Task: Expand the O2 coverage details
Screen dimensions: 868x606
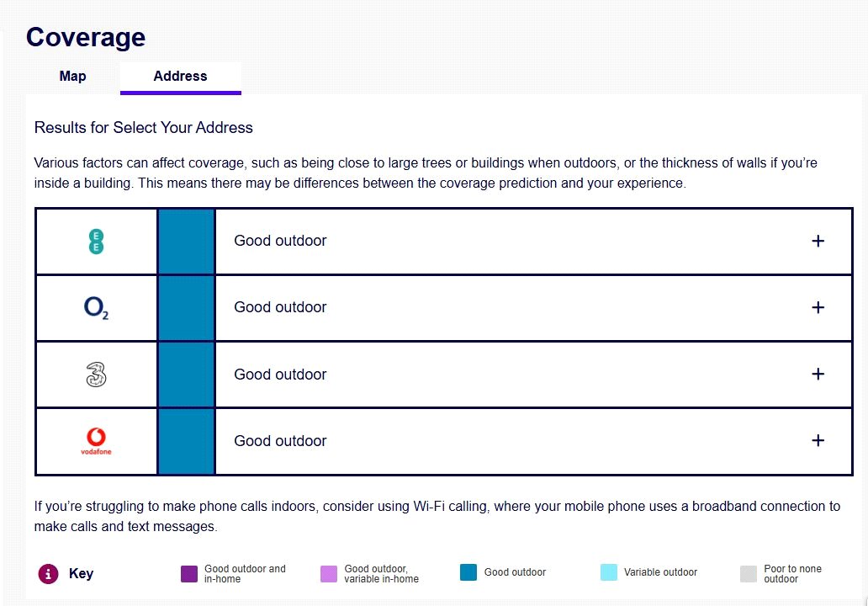Action: click(x=818, y=308)
